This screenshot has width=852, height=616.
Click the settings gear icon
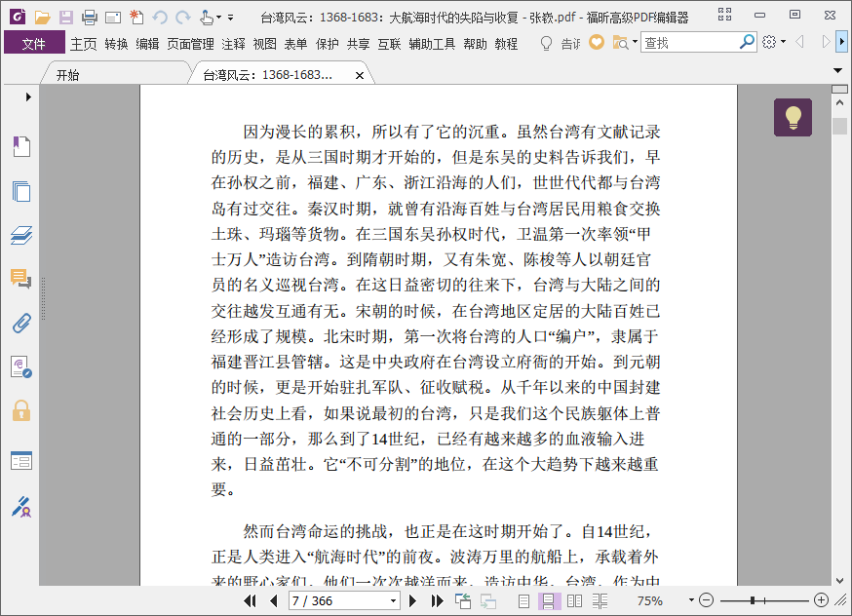[769, 42]
